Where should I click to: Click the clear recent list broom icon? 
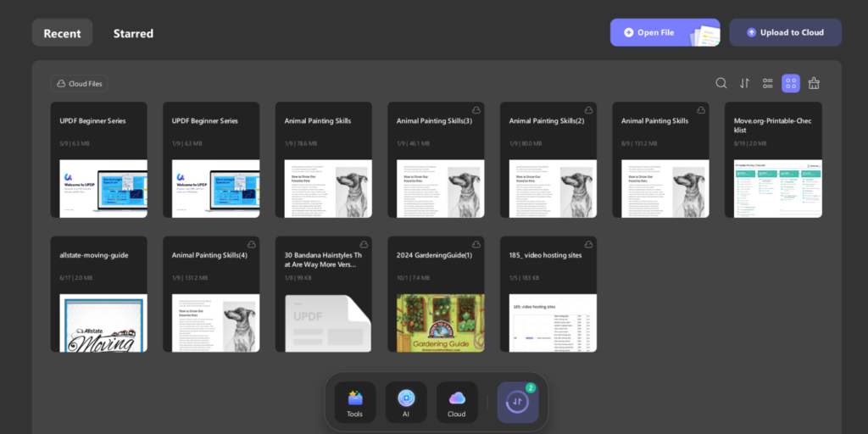point(814,83)
